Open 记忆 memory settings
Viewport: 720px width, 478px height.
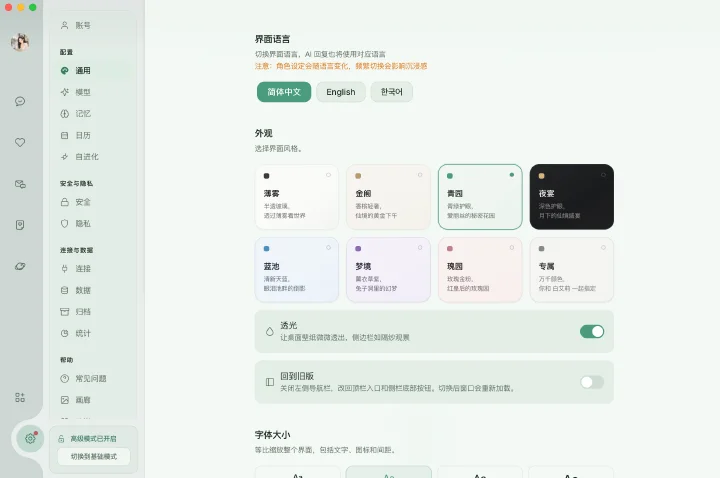click(94, 114)
